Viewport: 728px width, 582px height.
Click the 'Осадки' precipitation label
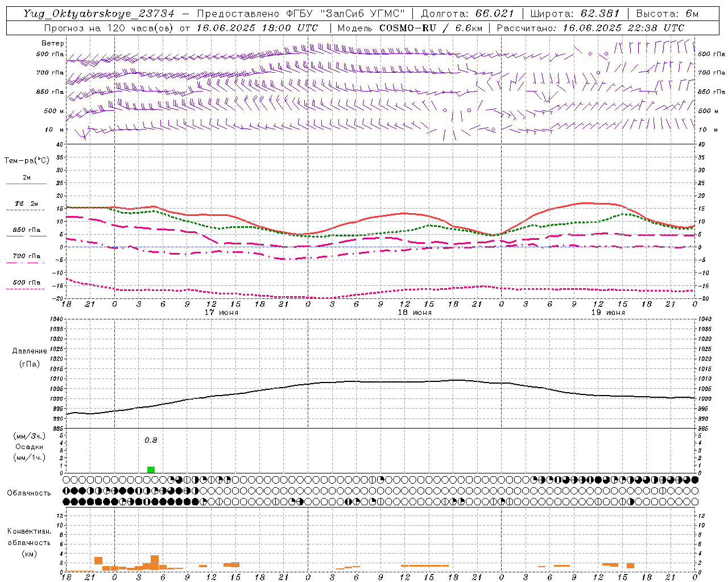click(30, 447)
